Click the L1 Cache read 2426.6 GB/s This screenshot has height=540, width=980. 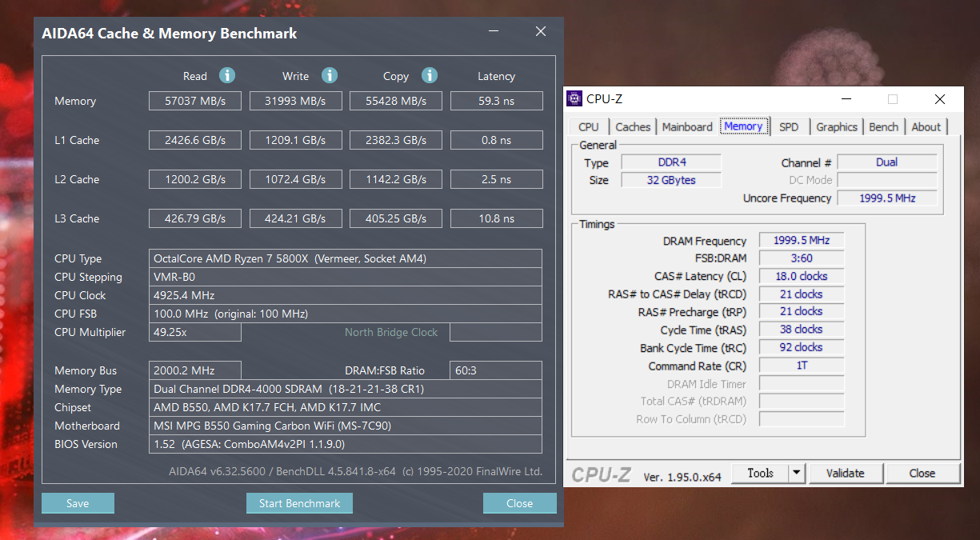[195, 140]
